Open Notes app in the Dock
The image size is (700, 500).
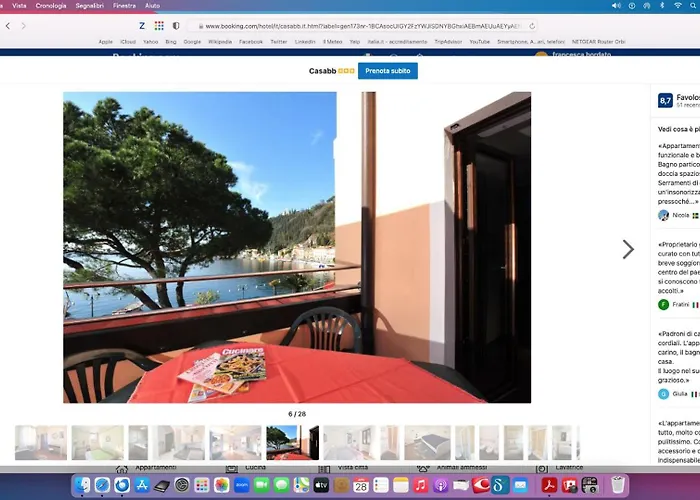pyautogui.click(x=401, y=485)
